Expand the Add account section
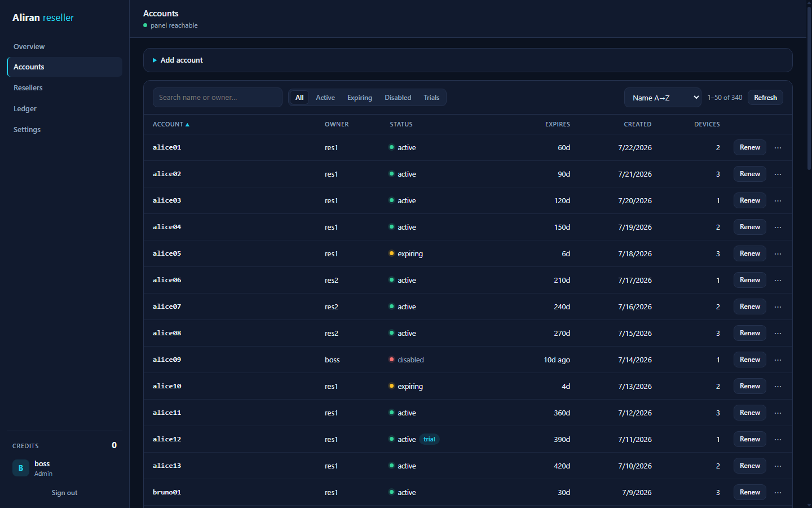This screenshot has height=508, width=812. (467, 60)
